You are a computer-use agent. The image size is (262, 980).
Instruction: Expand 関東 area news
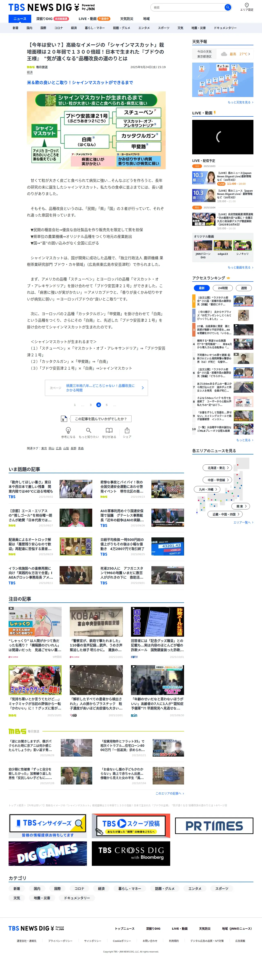click(241, 506)
